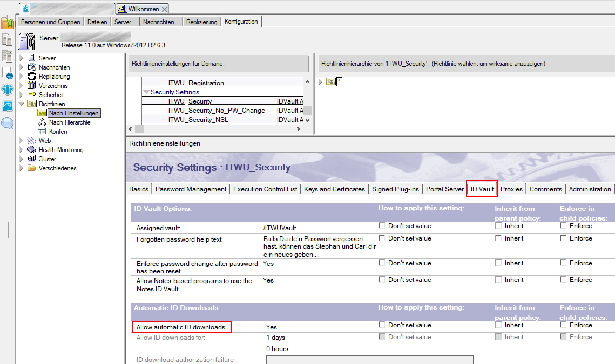Expand the Health Monitoring node
This screenshot has width=615, height=364.
pyautogui.click(x=22, y=150)
